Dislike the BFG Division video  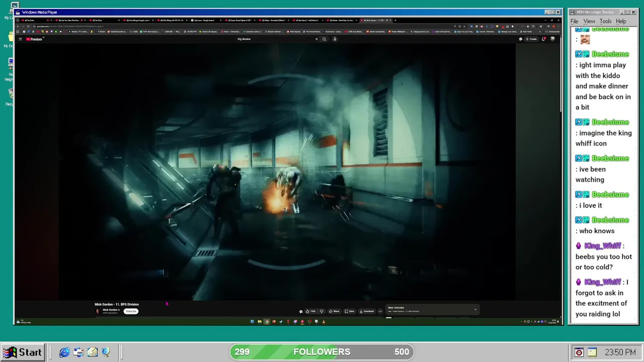[321, 311]
